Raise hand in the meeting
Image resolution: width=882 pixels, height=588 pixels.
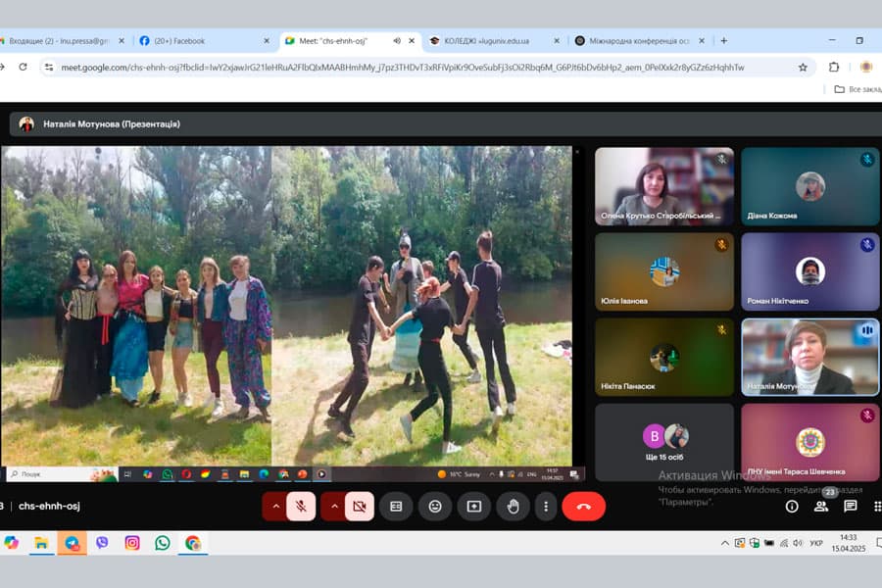click(x=513, y=507)
